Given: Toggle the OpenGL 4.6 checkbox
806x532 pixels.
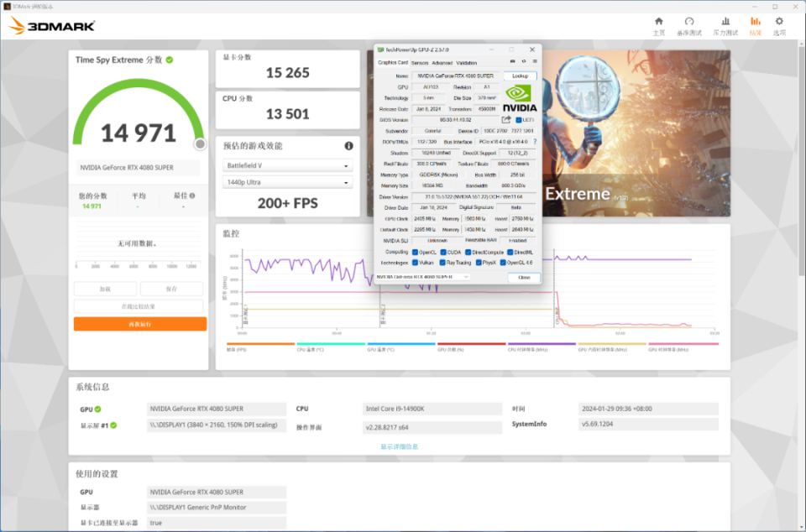Looking at the screenshot, I should (x=503, y=263).
